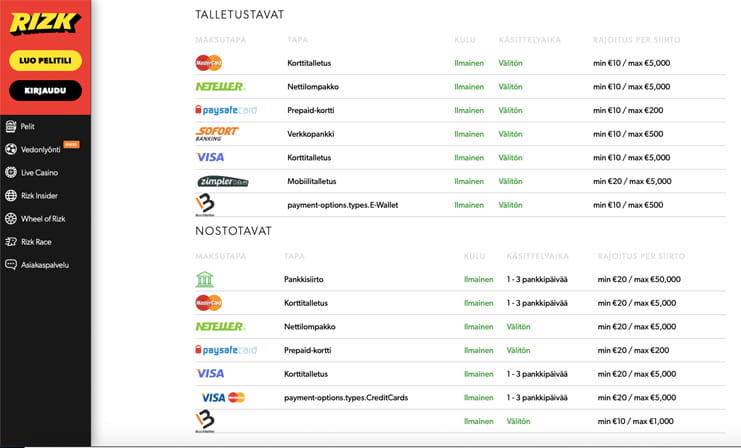Click Visa logo in deposit methods
Image resolution: width=741 pixels, height=448 pixels.
pyautogui.click(x=210, y=157)
